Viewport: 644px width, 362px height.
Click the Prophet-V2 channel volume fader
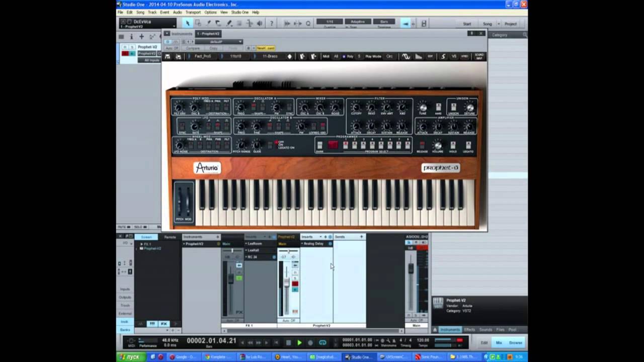287,283
